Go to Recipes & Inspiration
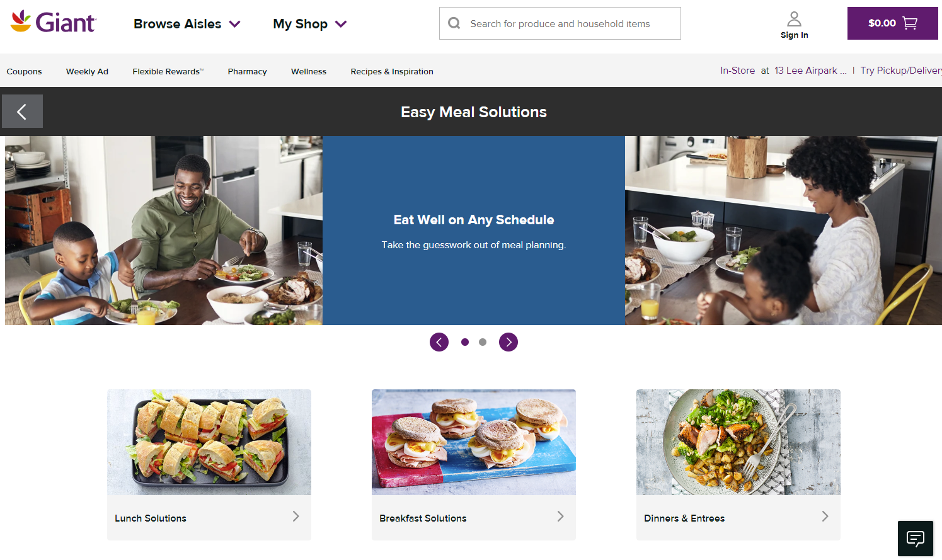This screenshot has height=560, width=942. pyautogui.click(x=392, y=71)
